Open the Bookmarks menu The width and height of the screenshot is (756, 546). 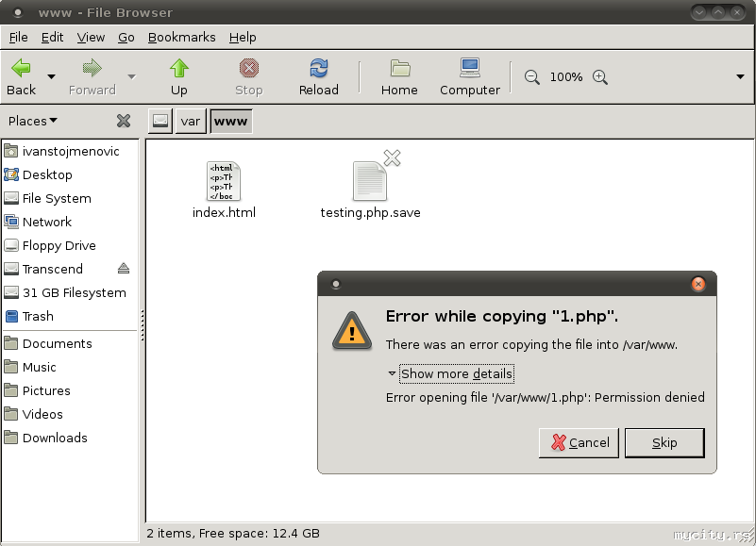point(182,37)
